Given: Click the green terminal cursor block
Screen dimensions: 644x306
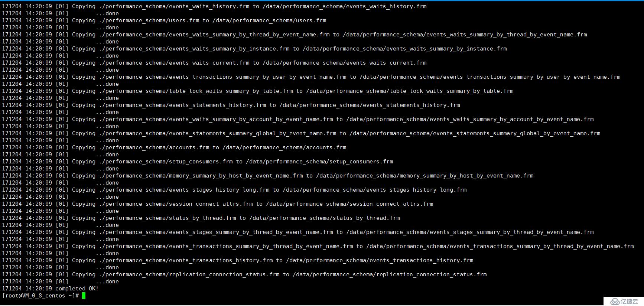Looking at the screenshot, I should point(84,296).
